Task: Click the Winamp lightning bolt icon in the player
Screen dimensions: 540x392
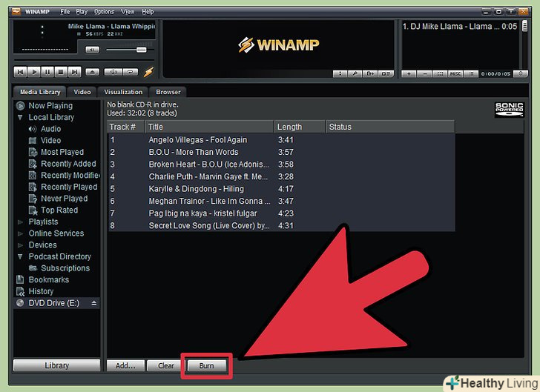Action: 148,72
